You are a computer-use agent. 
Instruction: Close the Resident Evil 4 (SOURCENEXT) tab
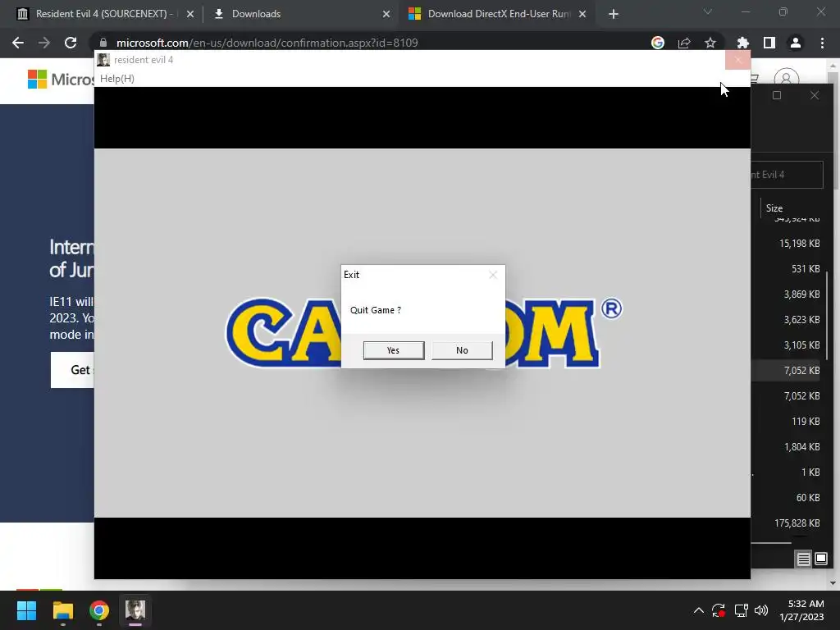coord(190,14)
